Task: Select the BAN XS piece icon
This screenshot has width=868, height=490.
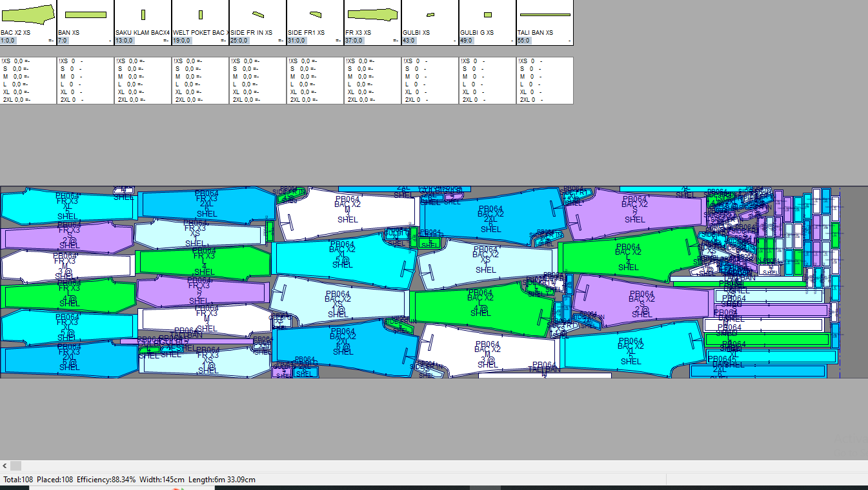Action: [x=86, y=14]
